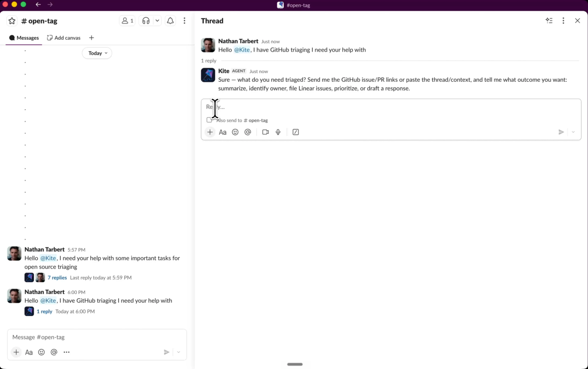The width and height of the screenshot is (588, 369).
Task: Check Also send to #open-tag
Action: pyautogui.click(x=209, y=120)
